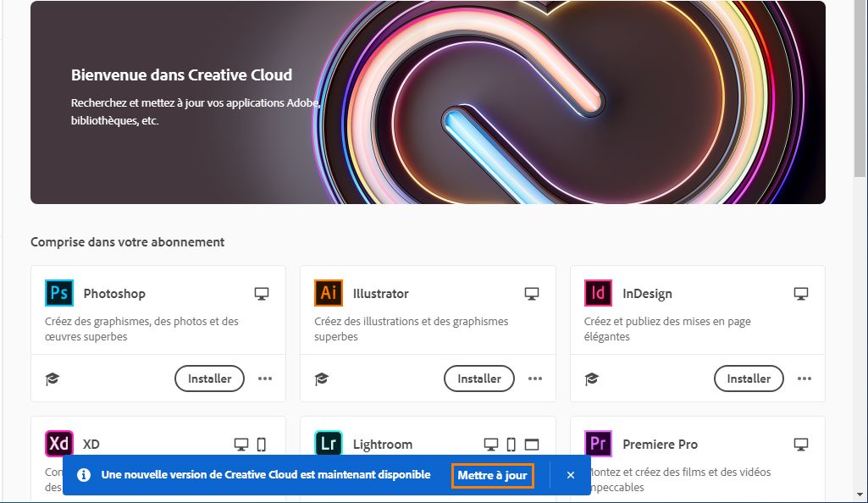Open Photoshop tutorials graduation cap icon

(52, 379)
